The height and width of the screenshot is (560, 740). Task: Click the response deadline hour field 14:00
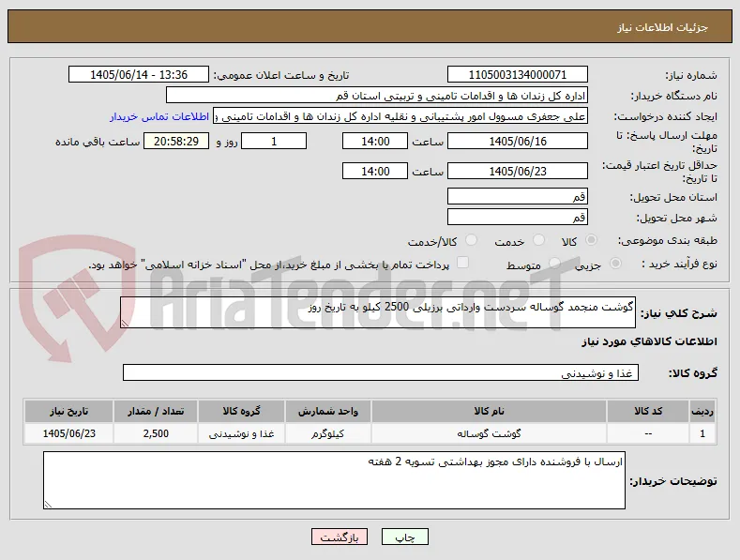tap(375, 142)
